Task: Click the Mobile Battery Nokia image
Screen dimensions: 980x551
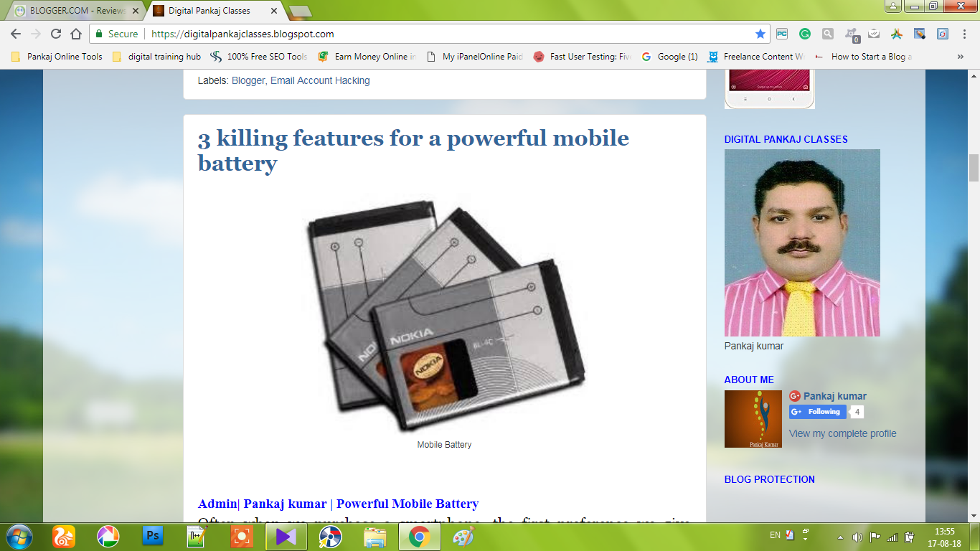Action: click(x=445, y=315)
